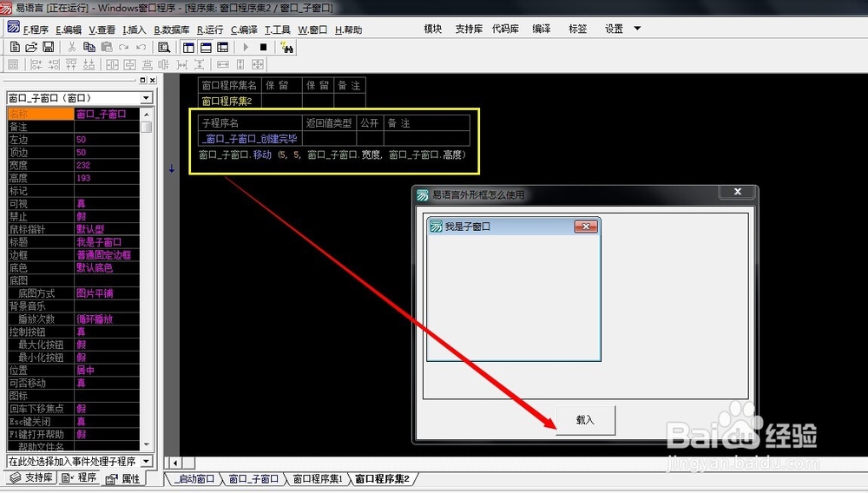
Task: Click the 代码库 top bar button
Action: click(505, 29)
